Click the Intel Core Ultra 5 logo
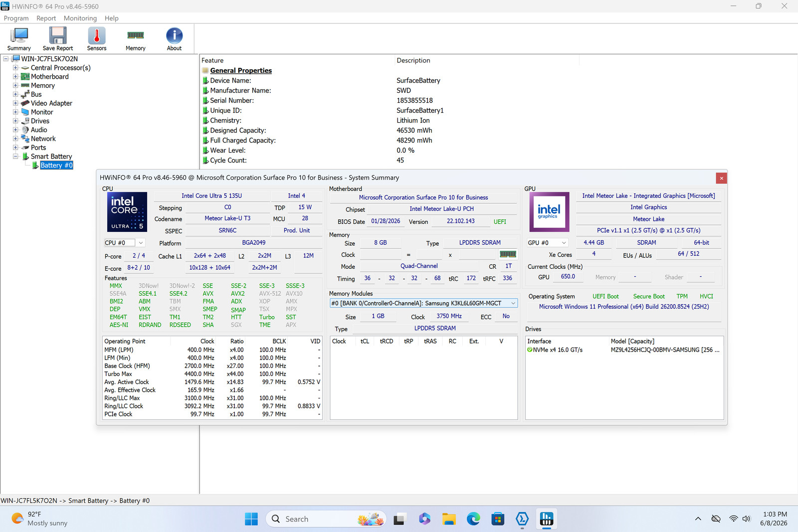This screenshot has height=532, width=798. pos(127,212)
